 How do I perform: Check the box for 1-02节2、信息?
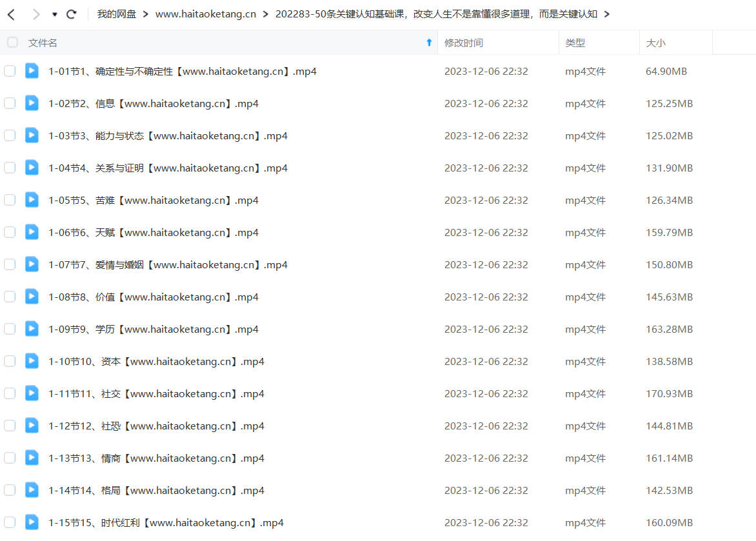point(10,103)
